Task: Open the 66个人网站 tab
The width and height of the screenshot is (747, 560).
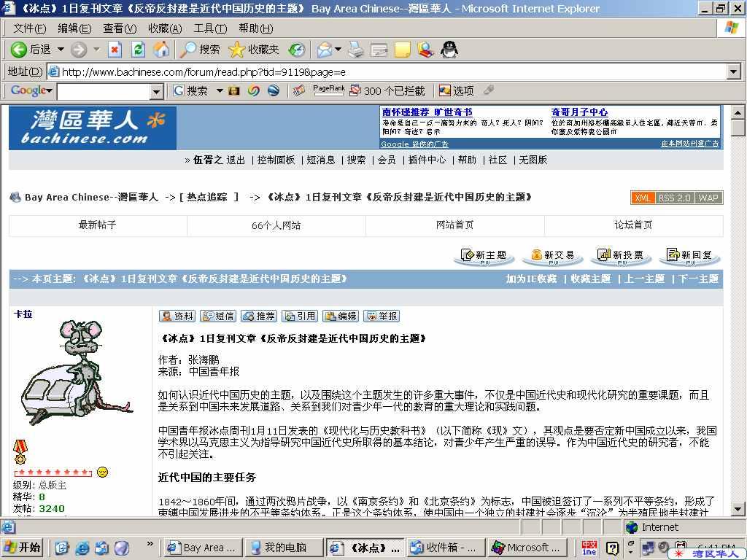Action: [x=276, y=225]
